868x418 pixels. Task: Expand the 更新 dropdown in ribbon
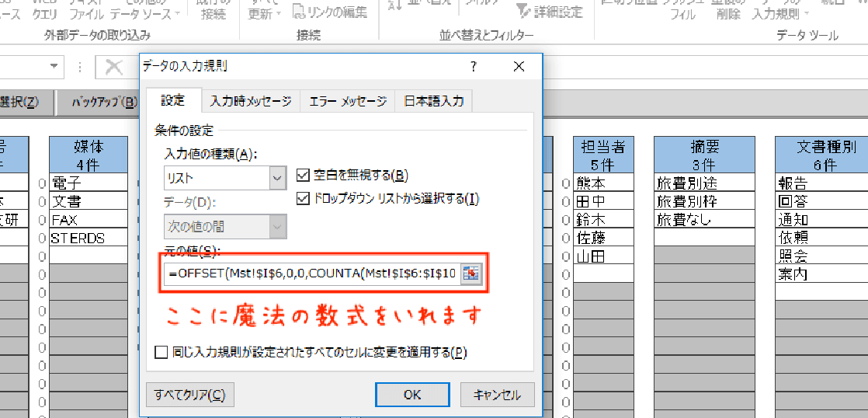click(279, 12)
